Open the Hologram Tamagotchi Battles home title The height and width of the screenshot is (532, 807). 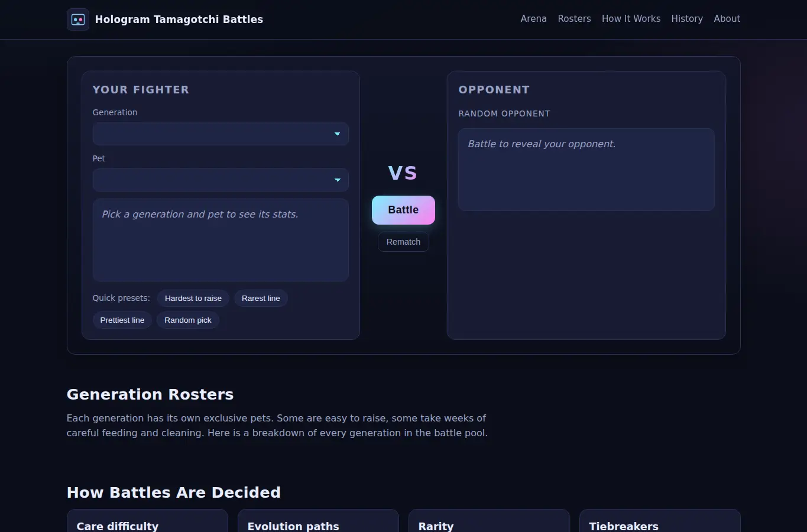(x=179, y=20)
